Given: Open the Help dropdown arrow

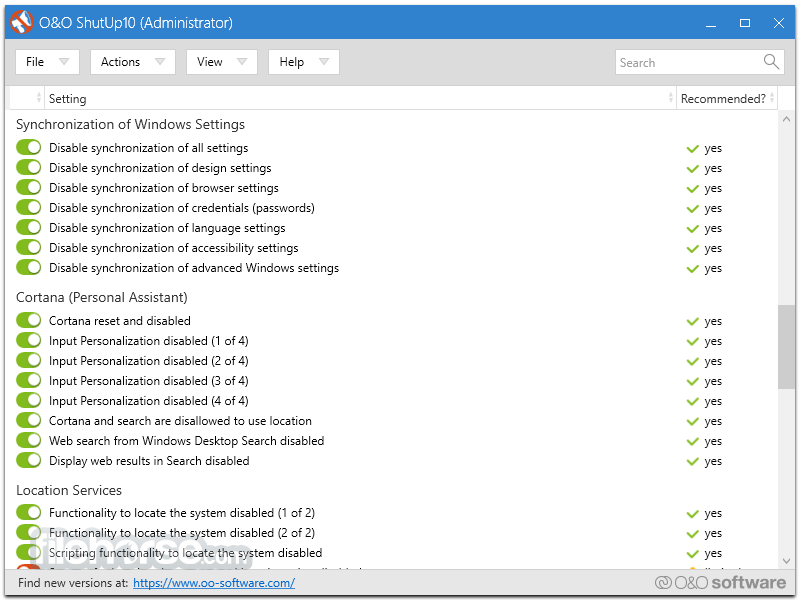Looking at the screenshot, I should [x=323, y=62].
